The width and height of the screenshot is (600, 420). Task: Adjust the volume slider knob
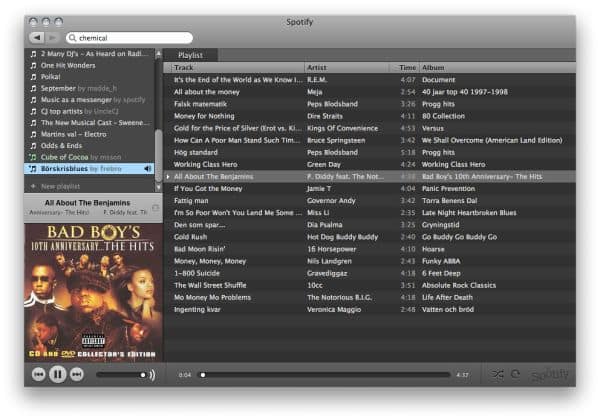point(143,375)
